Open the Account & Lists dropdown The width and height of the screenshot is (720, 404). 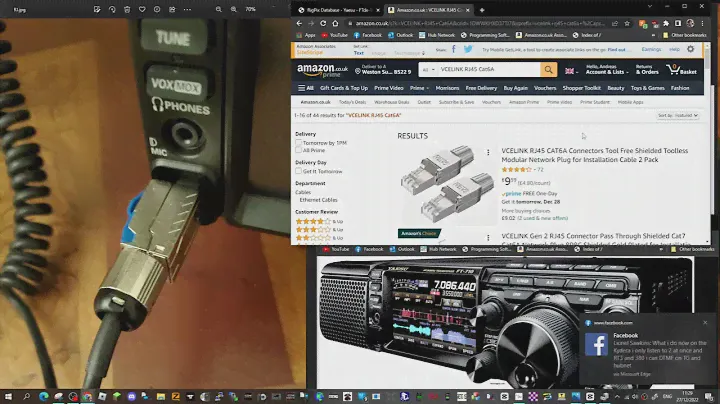(605, 70)
